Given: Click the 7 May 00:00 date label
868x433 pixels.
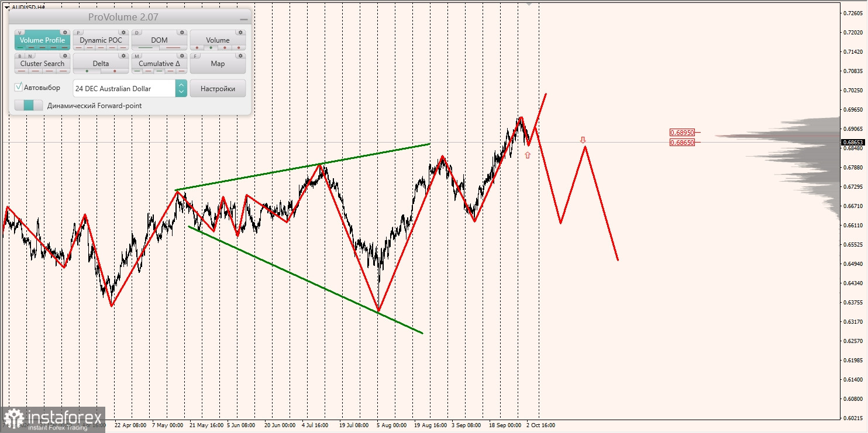Looking at the screenshot, I should coord(167,425).
